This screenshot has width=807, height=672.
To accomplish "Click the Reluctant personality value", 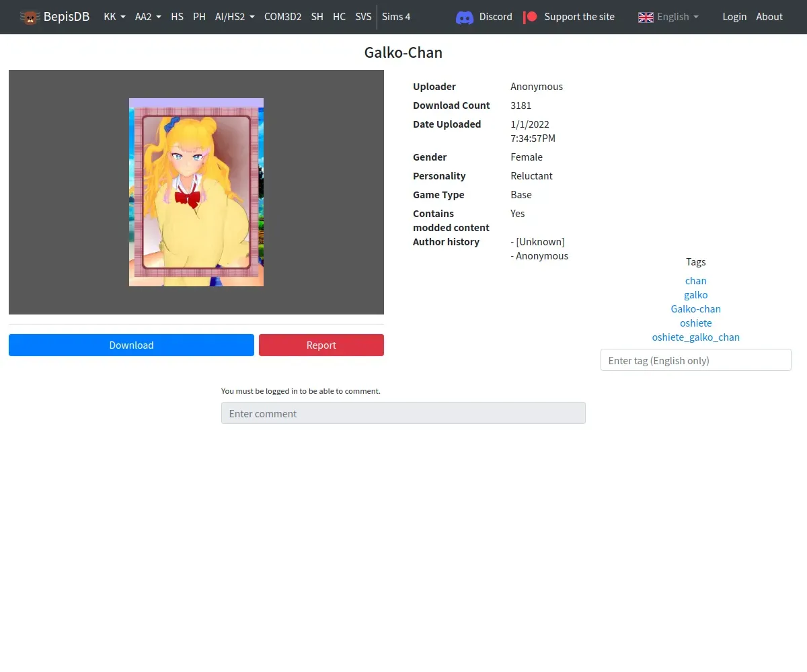I will click(531, 176).
